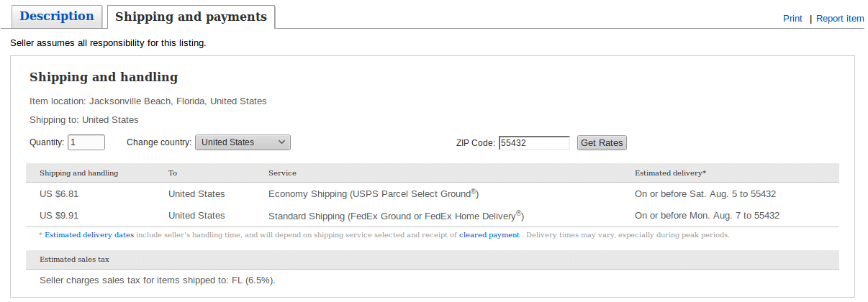This screenshot has height=302, width=868.
Task: Click the Service column header
Action: click(x=282, y=173)
